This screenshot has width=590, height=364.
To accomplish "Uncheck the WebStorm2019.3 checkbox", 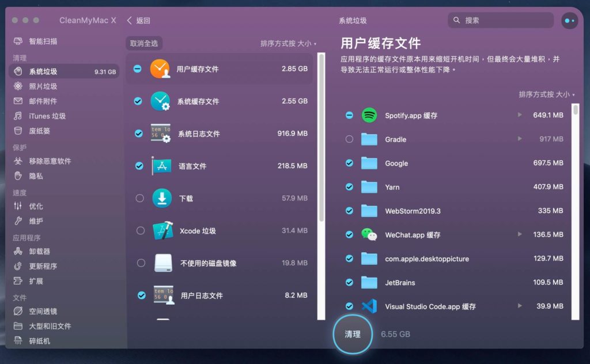I will tap(349, 211).
